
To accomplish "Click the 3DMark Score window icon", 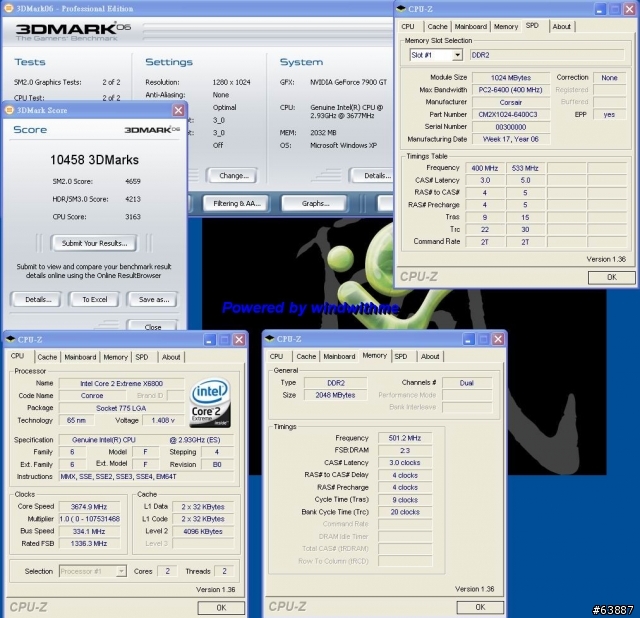I will pyautogui.click(x=9, y=110).
